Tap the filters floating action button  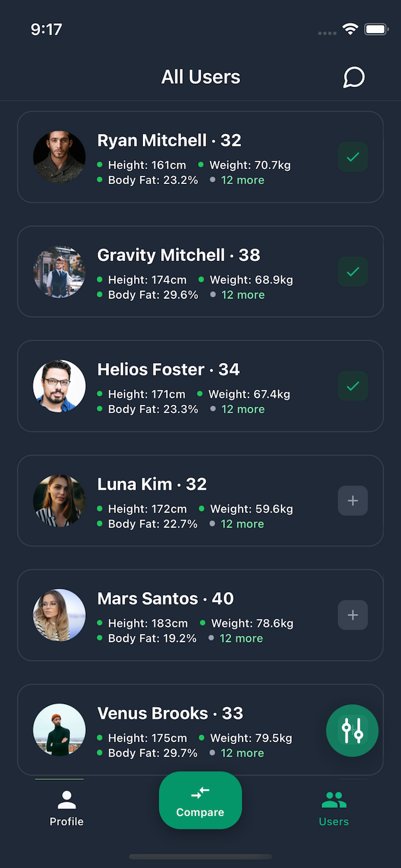click(352, 730)
